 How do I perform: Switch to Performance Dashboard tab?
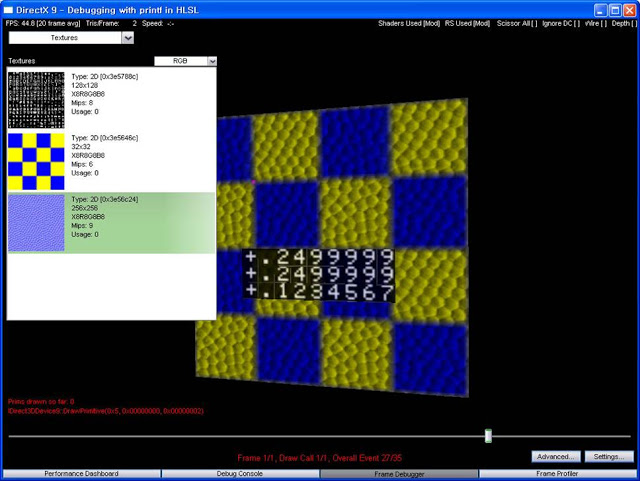pos(80,473)
